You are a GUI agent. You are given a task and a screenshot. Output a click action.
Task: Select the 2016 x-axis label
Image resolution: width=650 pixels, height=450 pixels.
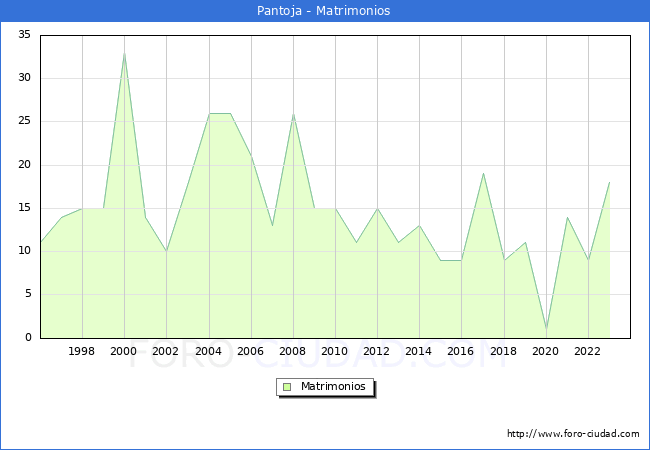[x=461, y=351]
